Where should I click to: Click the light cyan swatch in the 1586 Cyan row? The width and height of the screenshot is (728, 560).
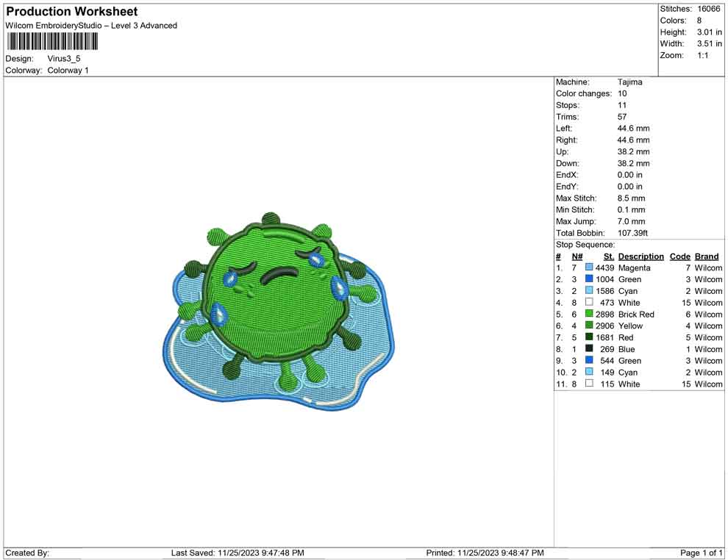pyautogui.click(x=589, y=290)
